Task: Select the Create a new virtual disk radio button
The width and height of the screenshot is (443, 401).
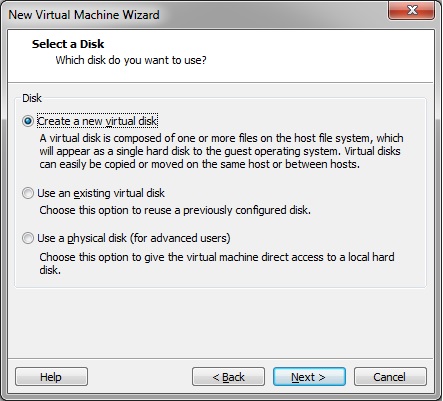Action: (28, 121)
